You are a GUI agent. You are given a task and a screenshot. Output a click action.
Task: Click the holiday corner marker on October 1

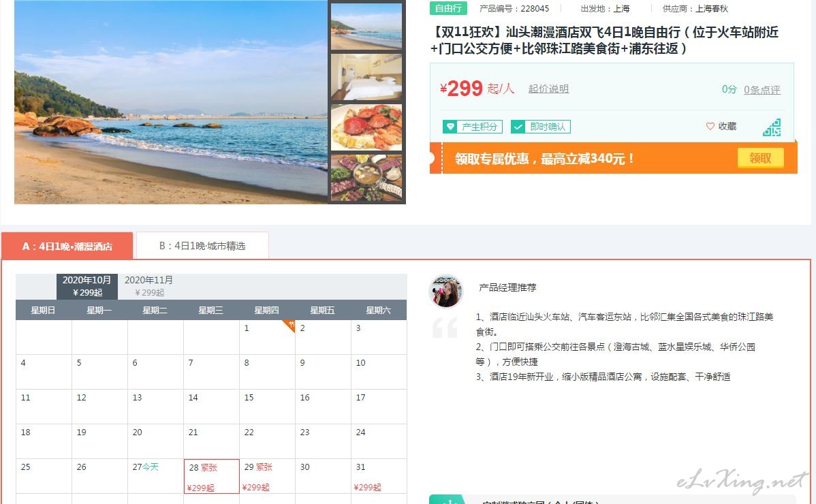290,325
